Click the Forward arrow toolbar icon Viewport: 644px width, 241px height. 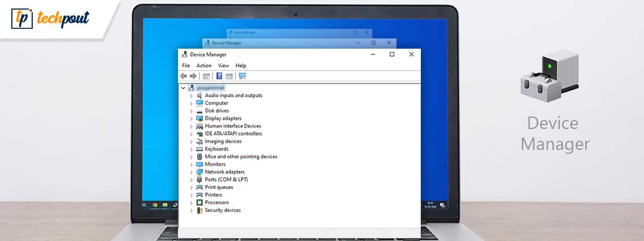pos(193,76)
